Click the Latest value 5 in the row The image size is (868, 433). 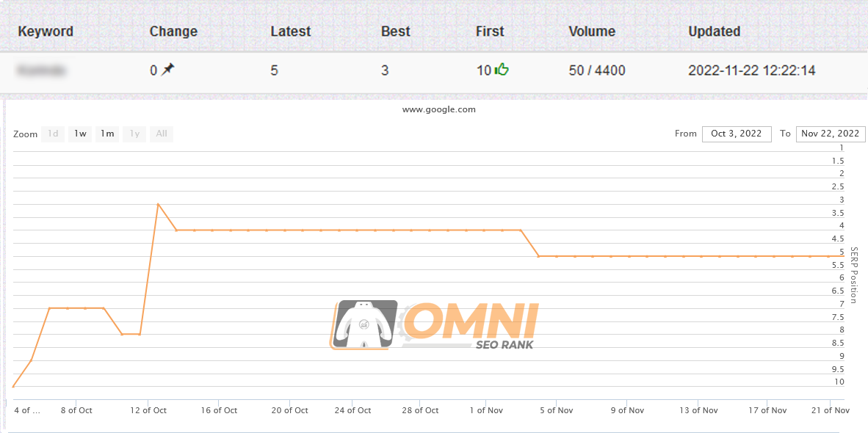point(274,70)
